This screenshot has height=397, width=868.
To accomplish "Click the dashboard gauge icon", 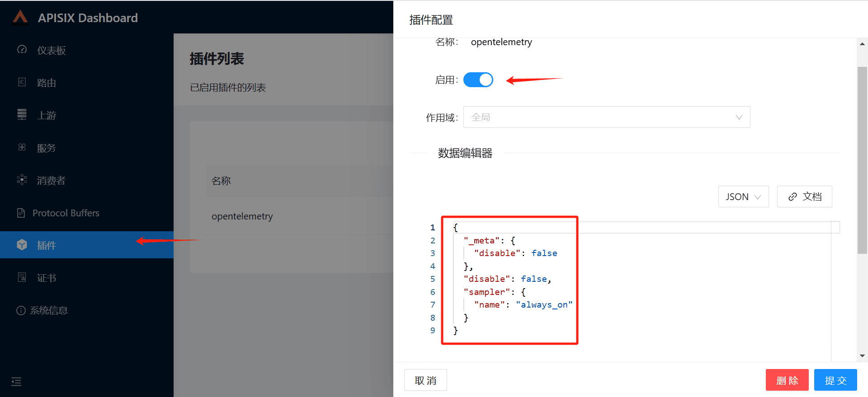I will coord(22,50).
